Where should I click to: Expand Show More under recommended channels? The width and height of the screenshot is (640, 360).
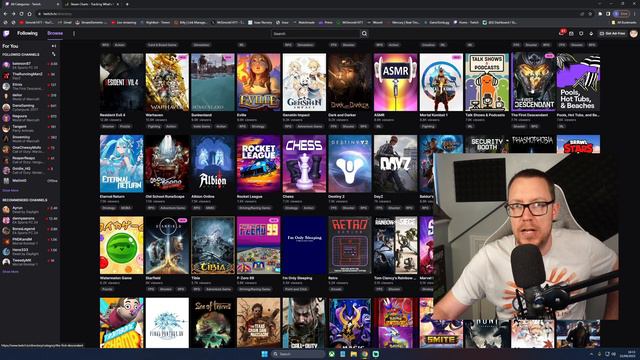(11, 271)
